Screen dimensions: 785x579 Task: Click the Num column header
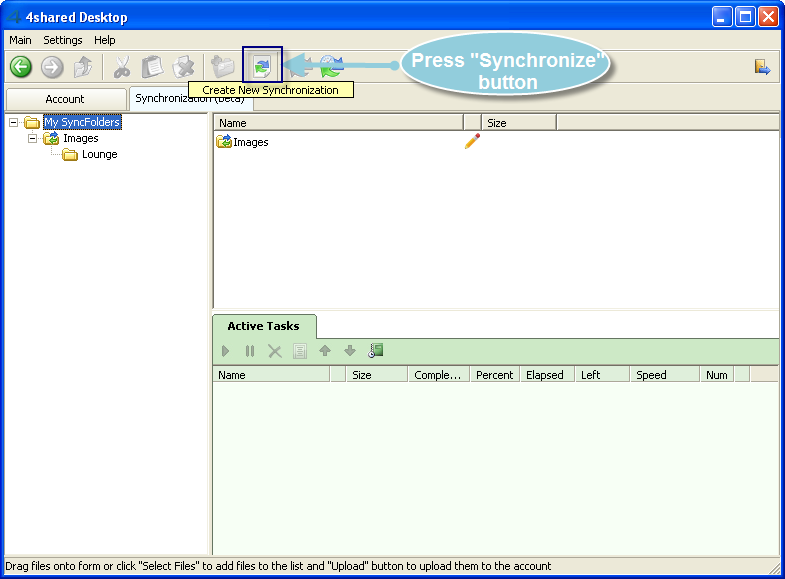[x=717, y=375]
